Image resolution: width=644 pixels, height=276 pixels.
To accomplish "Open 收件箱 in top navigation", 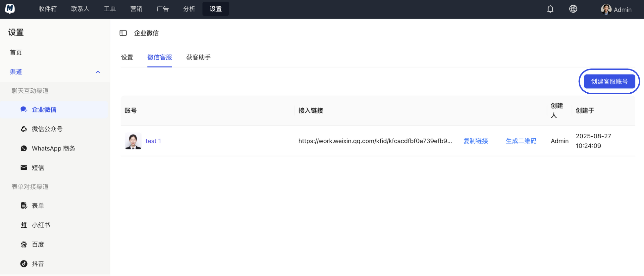I will 48,9.
